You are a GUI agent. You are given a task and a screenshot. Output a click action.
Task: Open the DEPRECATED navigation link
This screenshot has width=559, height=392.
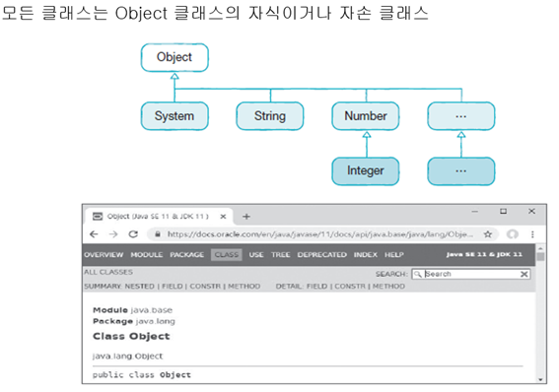tap(322, 254)
